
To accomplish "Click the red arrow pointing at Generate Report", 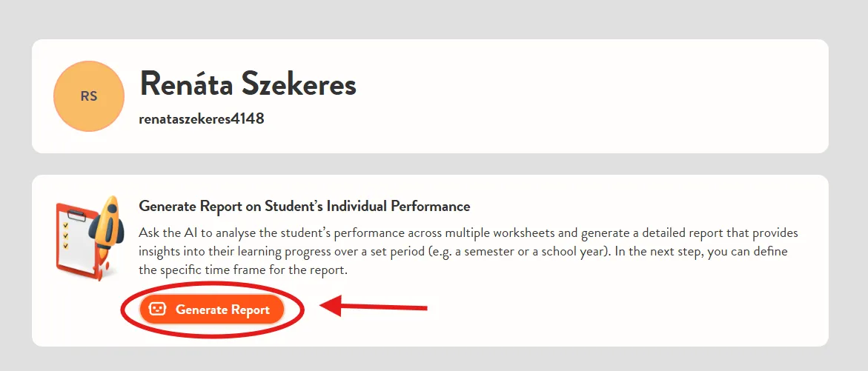I will [374, 307].
